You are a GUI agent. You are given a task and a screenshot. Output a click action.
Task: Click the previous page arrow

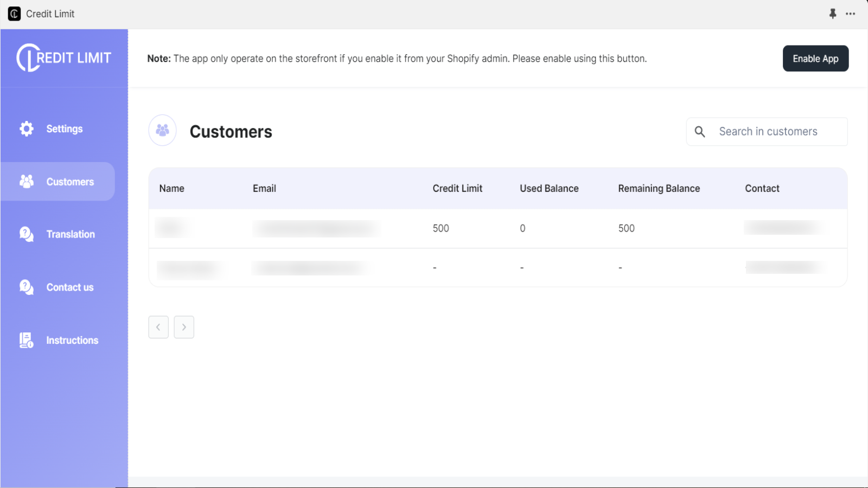pos(158,327)
